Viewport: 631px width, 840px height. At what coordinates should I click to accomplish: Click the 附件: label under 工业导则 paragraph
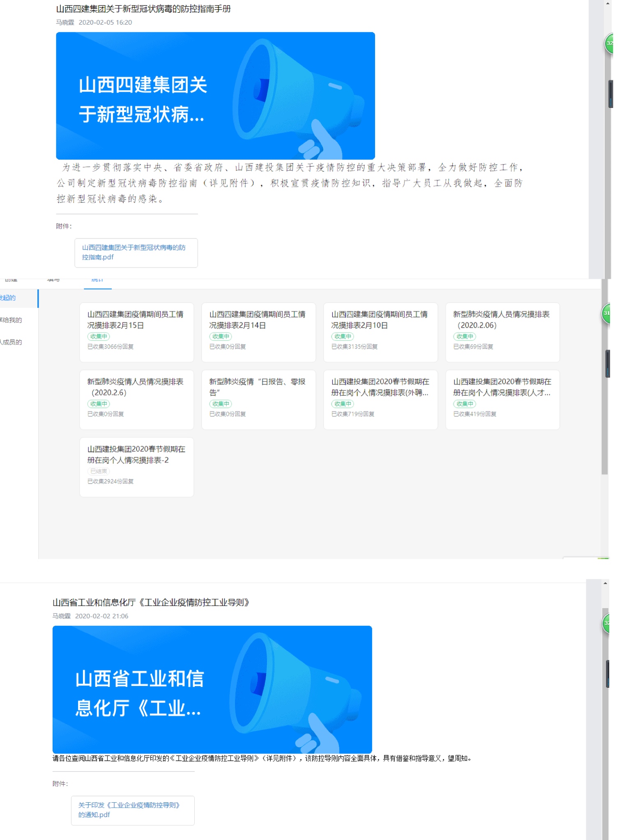60,784
